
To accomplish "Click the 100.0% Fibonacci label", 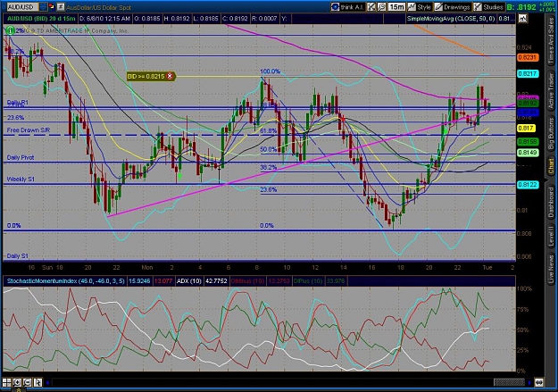I will (x=271, y=71).
